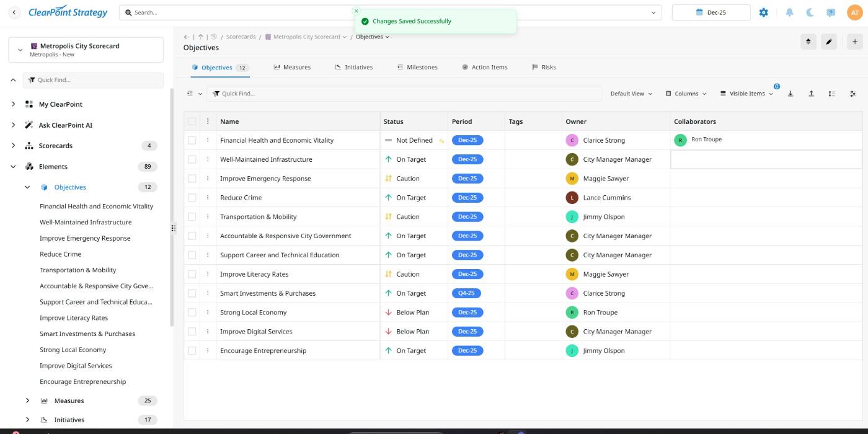Open the Reduce Crime objective in the table
Viewport: 868px width, 434px height.
[x=241, y=198]
